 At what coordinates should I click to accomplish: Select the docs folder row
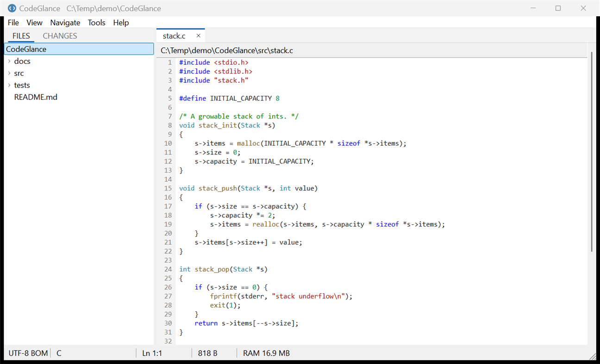click(x=79, y=61)
